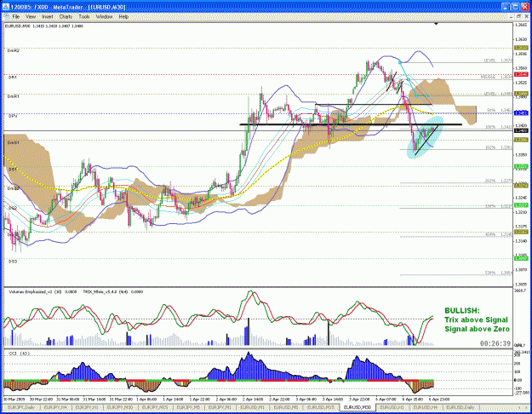Screen dimensions: 532x414
Task: Click the 2 Apr 14:00 time axis label
Action: coord(252,400)
